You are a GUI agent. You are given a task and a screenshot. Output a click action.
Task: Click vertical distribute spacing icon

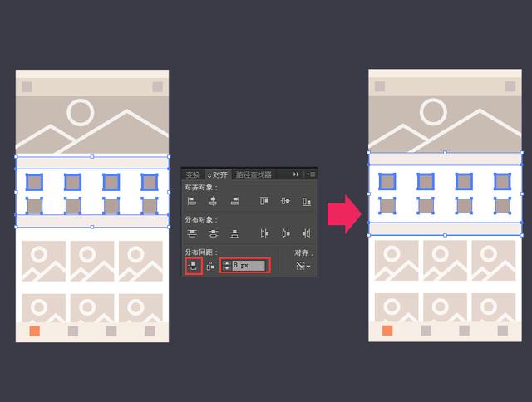[194, 266]
